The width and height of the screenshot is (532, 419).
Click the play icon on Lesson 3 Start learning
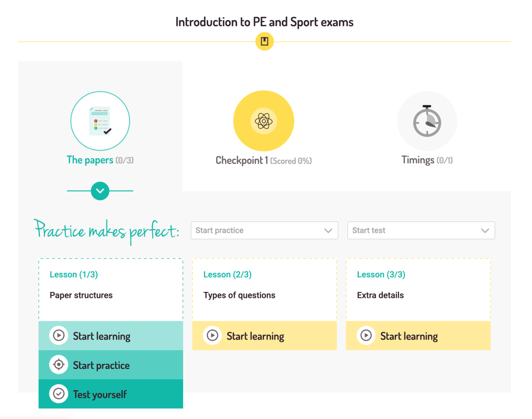[366, 335]
